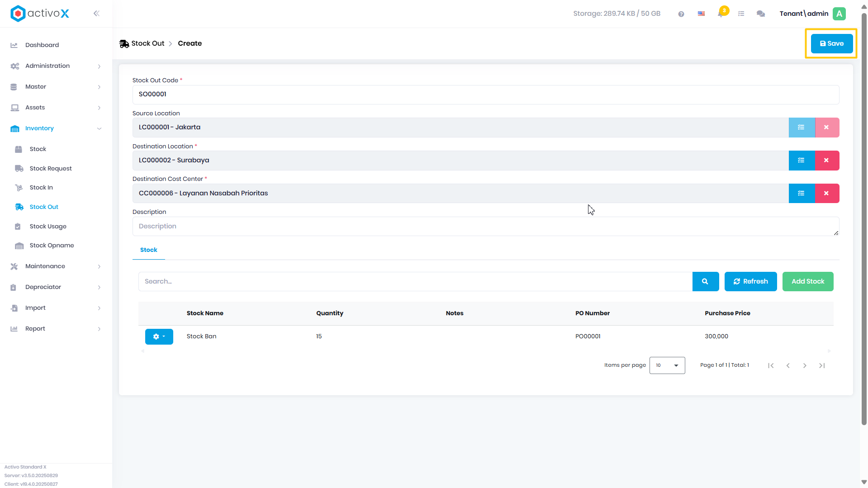
Task: Click the search magnifier button
Action: [x=705, y=281]
